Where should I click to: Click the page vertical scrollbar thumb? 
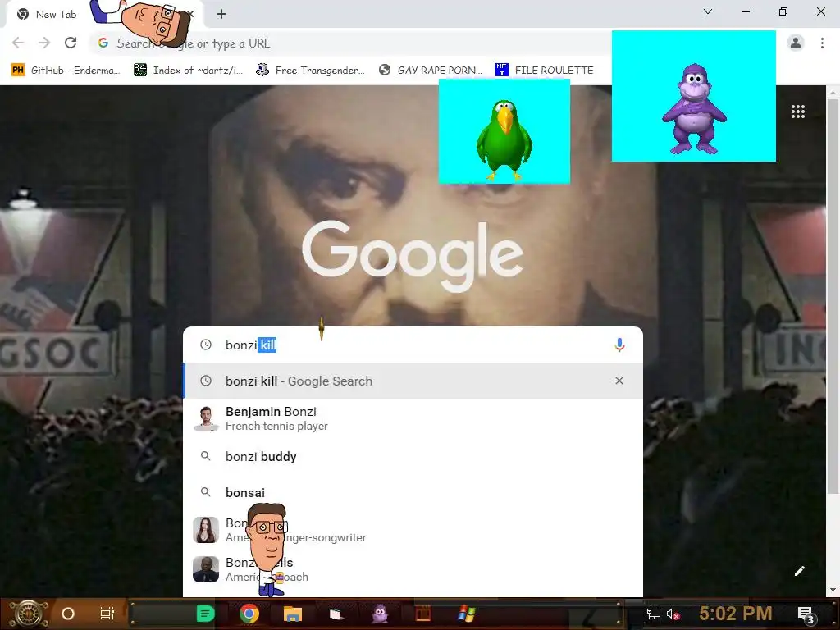(x=832, y=294)
